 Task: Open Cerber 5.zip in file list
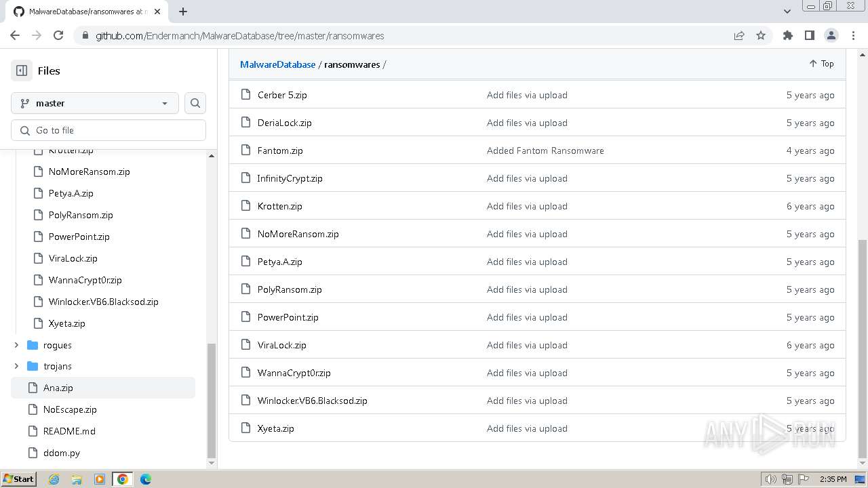click(x=282, y=95)
